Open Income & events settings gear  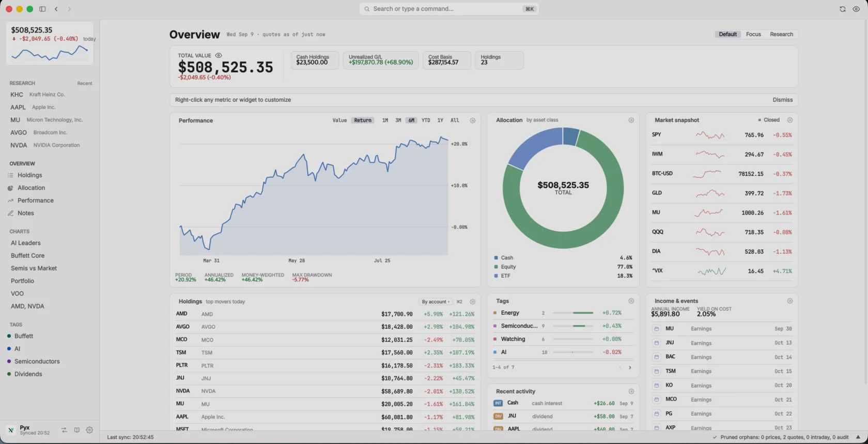click(x=790, y=301)
